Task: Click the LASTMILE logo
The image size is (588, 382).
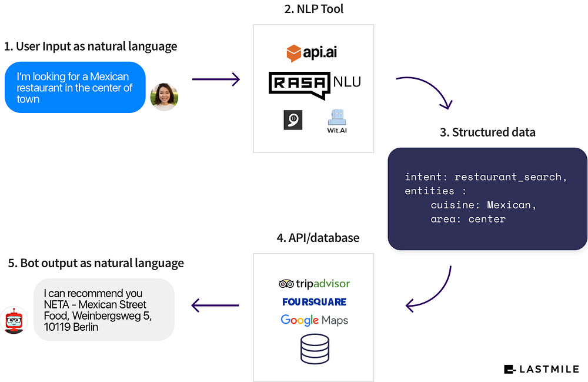Action: click(x=542, y=369)
